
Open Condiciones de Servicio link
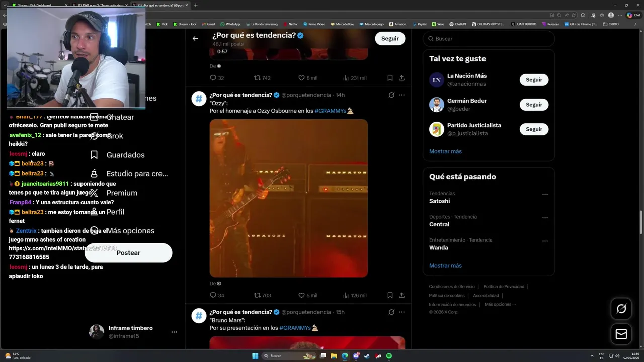452,287
